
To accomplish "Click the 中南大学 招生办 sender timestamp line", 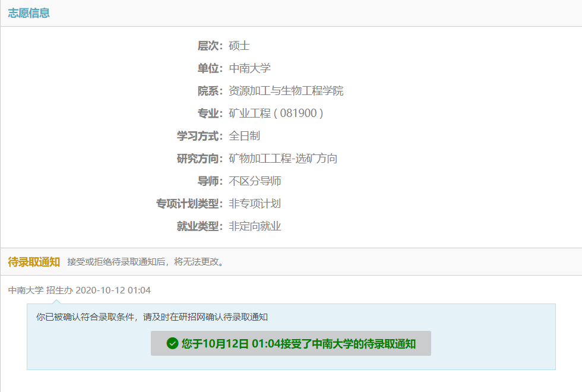I will [80, 290].
